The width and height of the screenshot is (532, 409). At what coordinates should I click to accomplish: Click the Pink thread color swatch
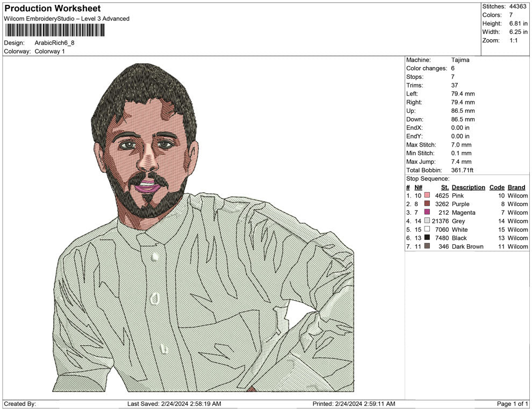427,196
